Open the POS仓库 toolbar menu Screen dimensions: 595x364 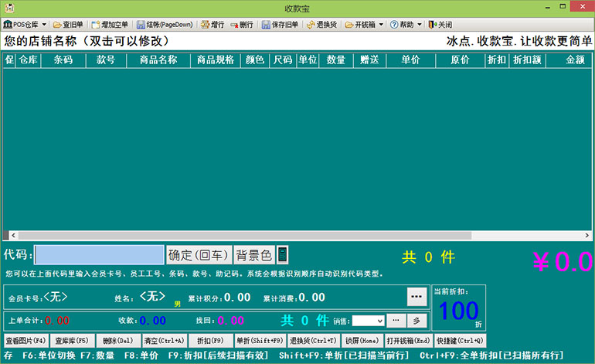(x=25, y=25)
